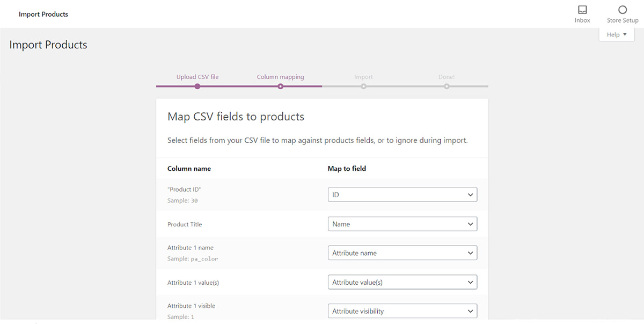The height and width of the screenshot is (324, 644).
Task: Open the Inbox icon in top bar
Action: click(x=582, y=10)
